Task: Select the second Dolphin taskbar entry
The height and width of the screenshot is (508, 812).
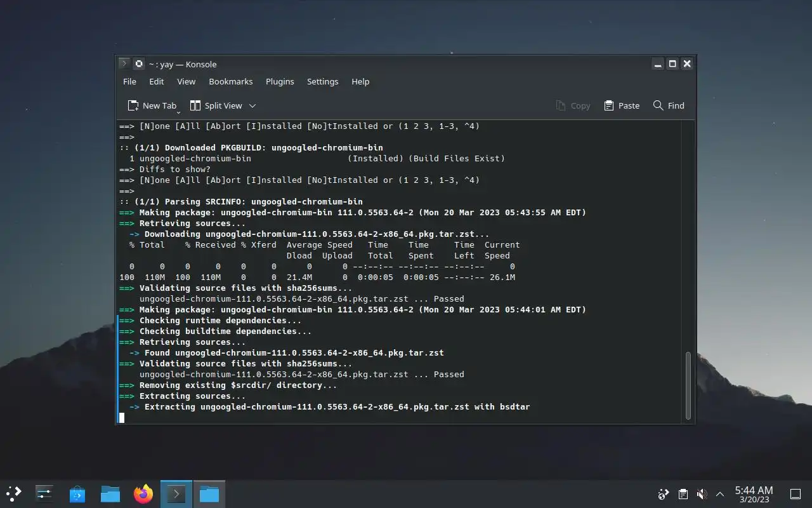Action: (x=209, y=493)
